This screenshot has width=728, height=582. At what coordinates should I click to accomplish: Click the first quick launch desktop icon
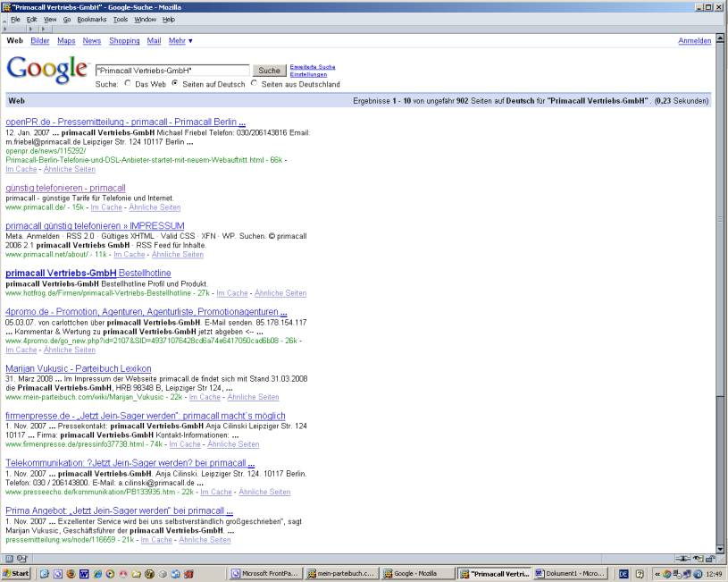point(45,573)
